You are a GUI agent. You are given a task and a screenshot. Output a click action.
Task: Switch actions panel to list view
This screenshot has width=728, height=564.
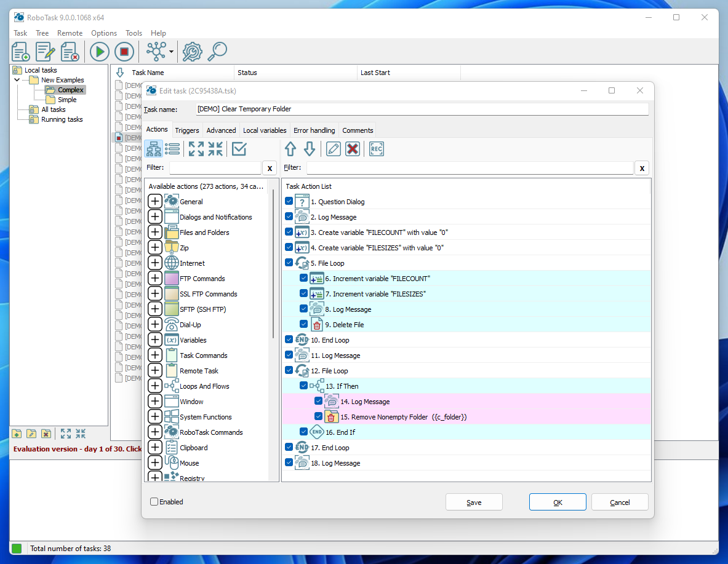172,149
